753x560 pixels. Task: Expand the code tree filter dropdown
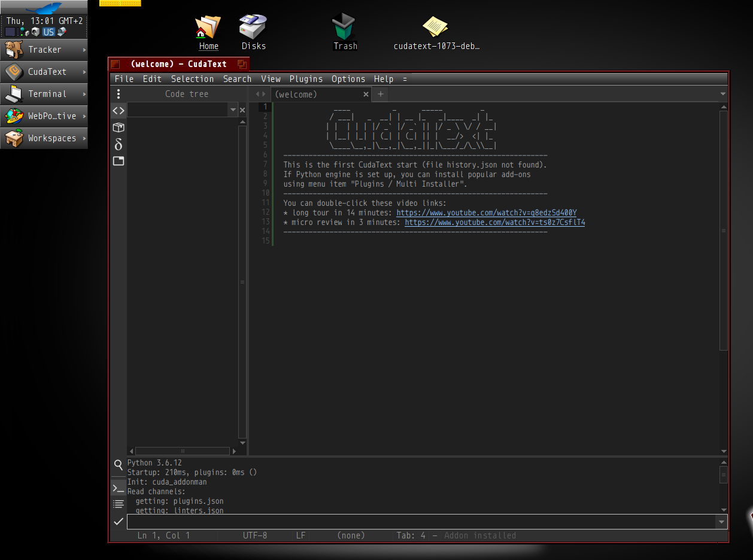pyautogui.click(x=233, y=110)
